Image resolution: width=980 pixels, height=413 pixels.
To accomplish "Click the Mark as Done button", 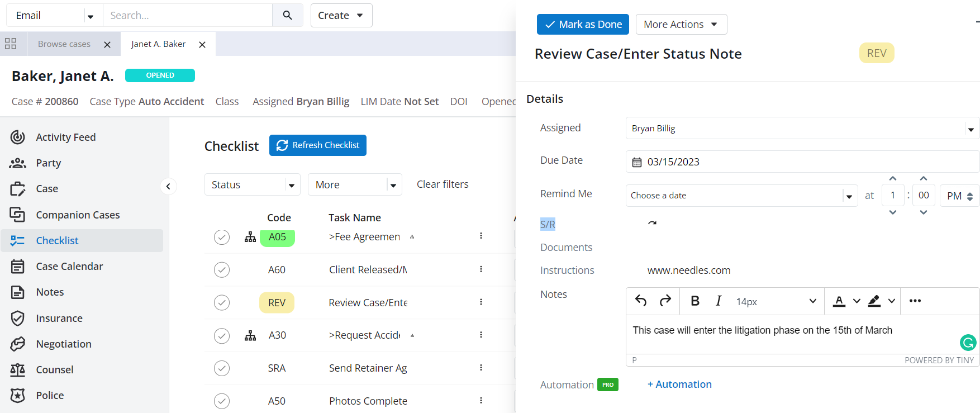I will 583,25.
